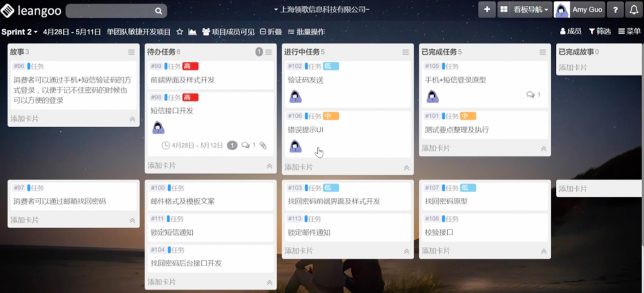This screenshot has height=293, width=644.
Task: Click the help question mark icon
Action: 615,9
